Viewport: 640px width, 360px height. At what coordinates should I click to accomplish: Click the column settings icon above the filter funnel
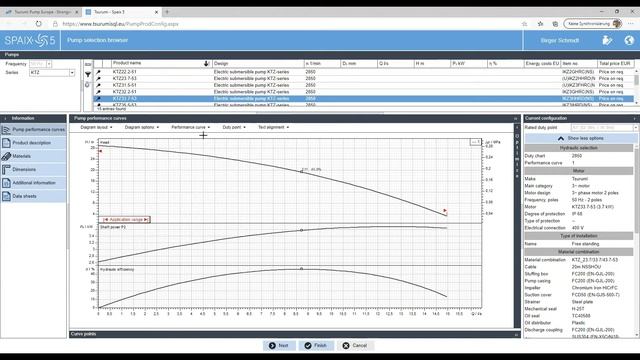tap(88, 64)
